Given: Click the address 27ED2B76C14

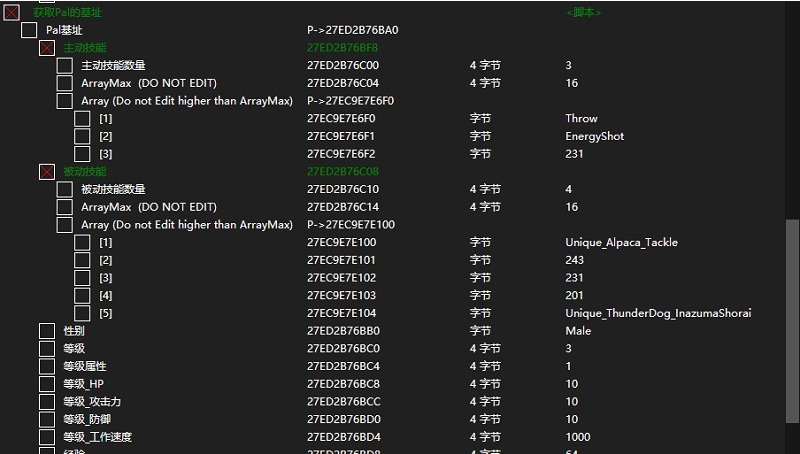Looking at the screenshot, I should tap(343, 207).
